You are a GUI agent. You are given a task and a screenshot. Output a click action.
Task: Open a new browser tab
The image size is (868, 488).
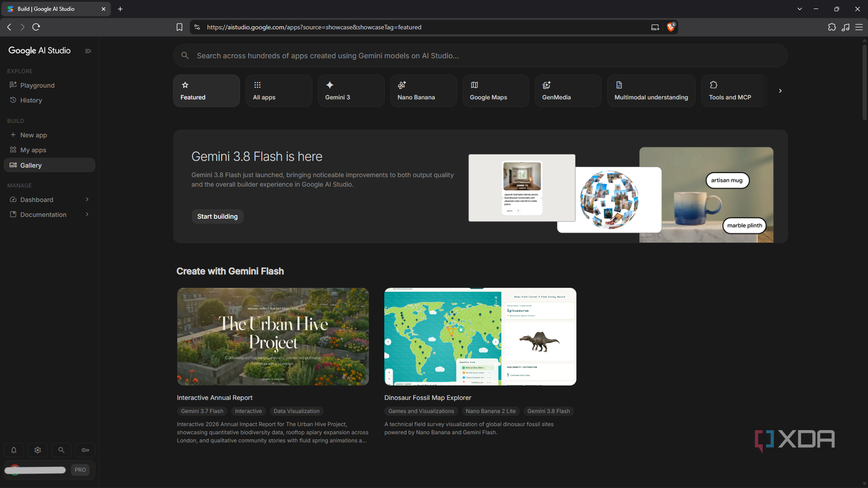120,9
